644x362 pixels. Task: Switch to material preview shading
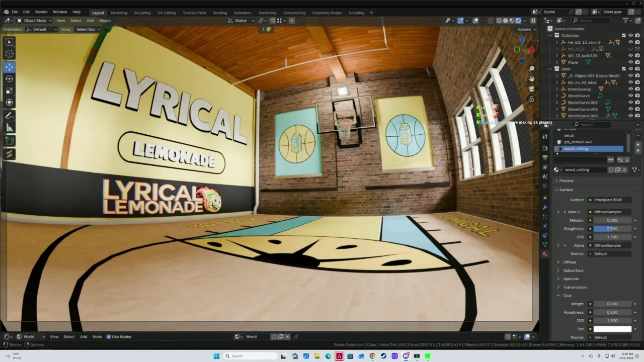[512, 21]
